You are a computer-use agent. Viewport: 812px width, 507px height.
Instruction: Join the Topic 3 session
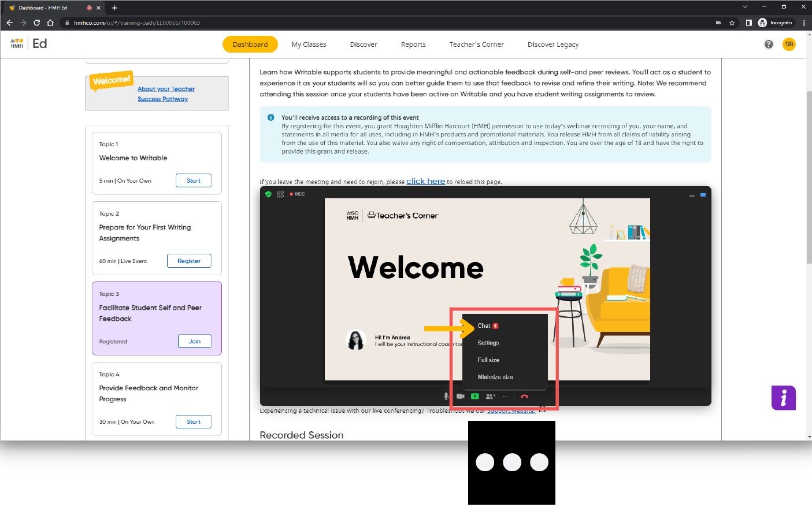pos(194,342)
